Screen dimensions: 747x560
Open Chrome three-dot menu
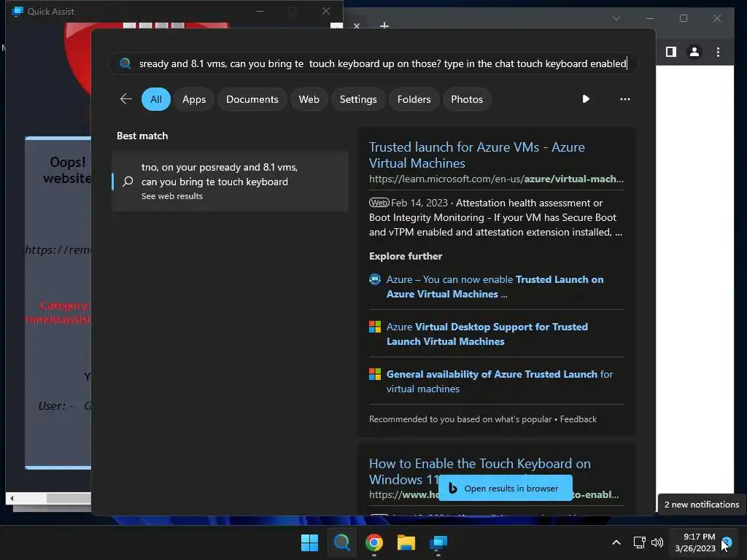[718, 52]
